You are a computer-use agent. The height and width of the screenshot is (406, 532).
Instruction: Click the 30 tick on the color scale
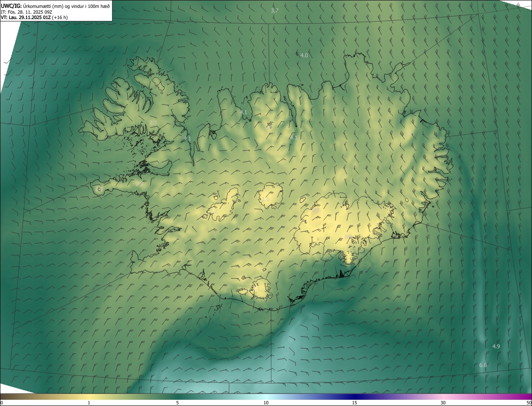(443, 403)
